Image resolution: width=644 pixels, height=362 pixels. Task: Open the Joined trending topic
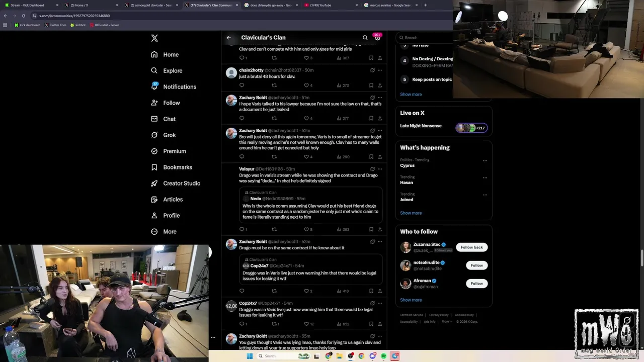coord(407,200)
